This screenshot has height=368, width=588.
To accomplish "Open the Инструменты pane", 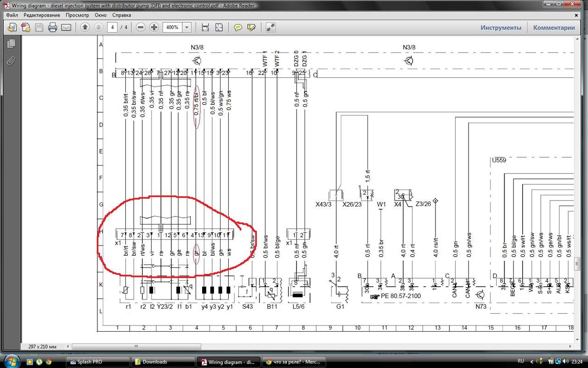I will (501, 28).
